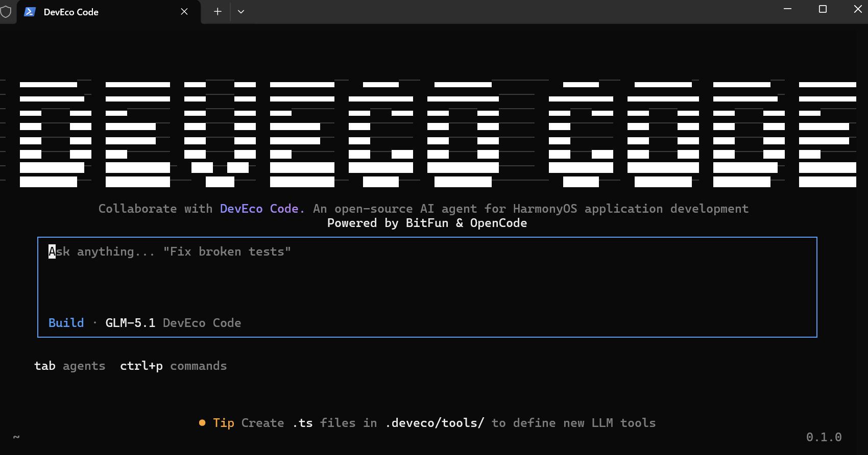Click the tilde directory indicator
The height and width of the screenshot is (455, 868).
click(x=16, y=437)
